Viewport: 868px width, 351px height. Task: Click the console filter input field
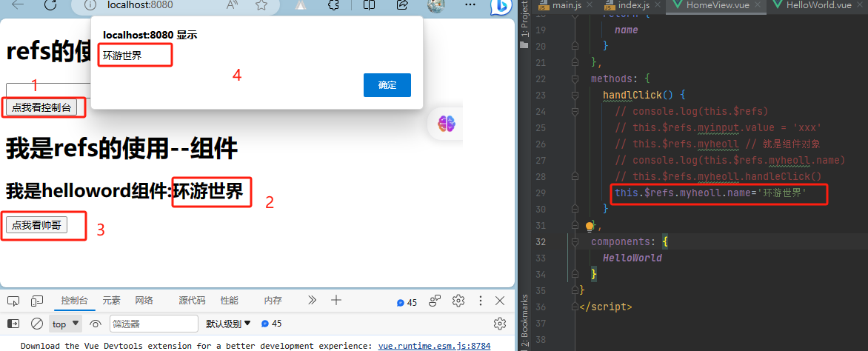tap(154, 324)
